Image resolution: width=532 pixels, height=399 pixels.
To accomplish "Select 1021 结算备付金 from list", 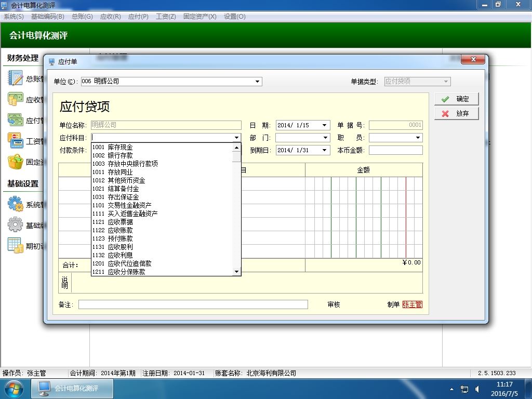I will [162, 189].
